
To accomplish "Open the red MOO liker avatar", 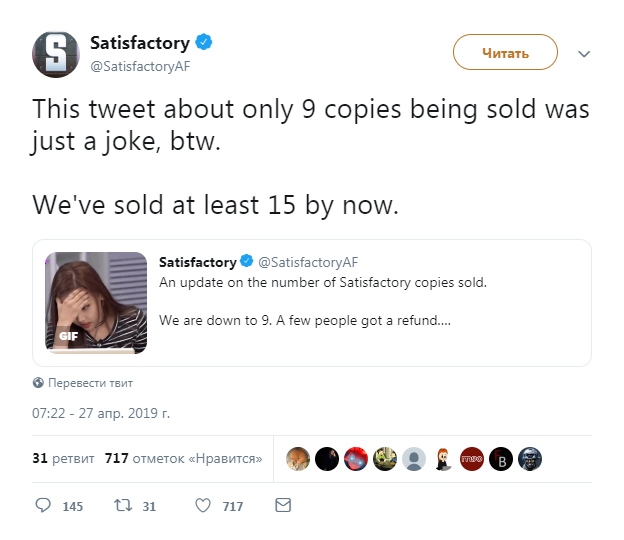I will pyautogui.click(x=472, y=459).
